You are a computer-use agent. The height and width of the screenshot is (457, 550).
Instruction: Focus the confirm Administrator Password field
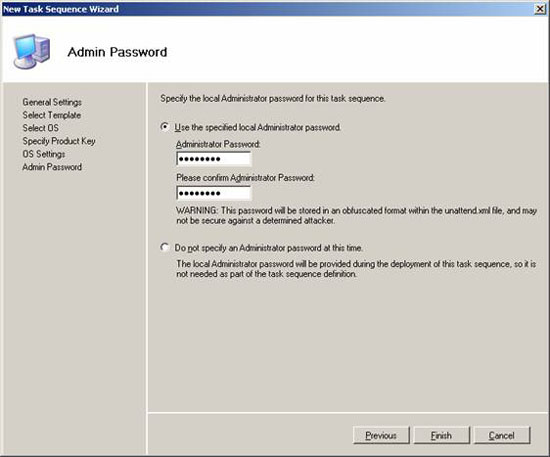[x=214, y=193]
